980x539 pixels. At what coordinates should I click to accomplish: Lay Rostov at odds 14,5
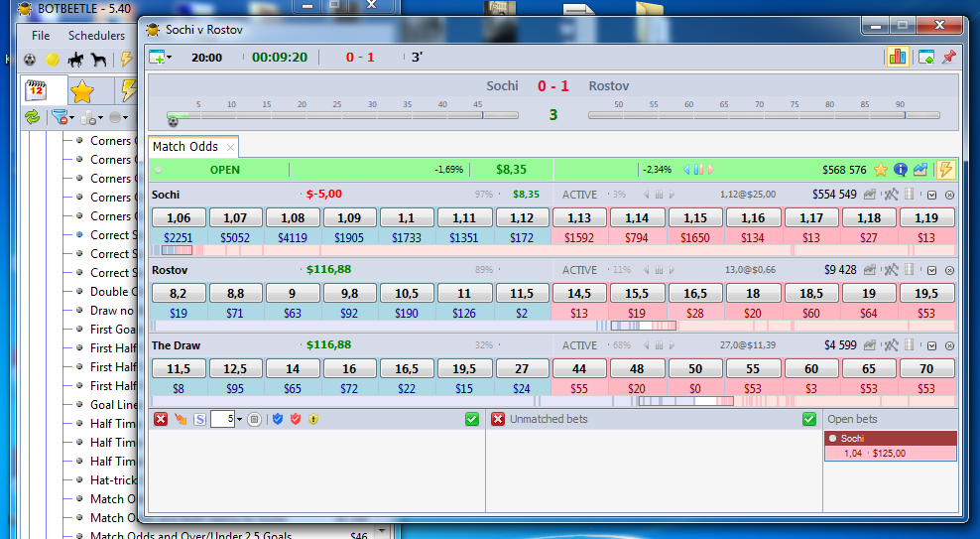point(579,293)
